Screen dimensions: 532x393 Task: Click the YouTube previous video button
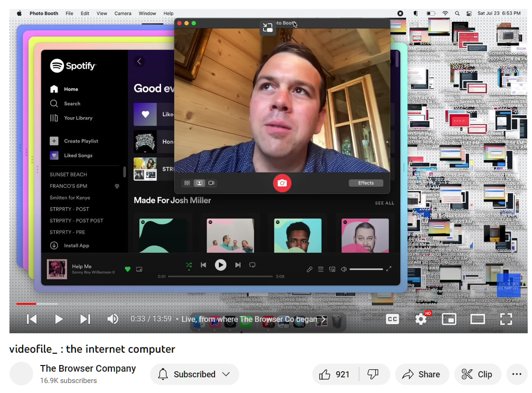[32, 319]
